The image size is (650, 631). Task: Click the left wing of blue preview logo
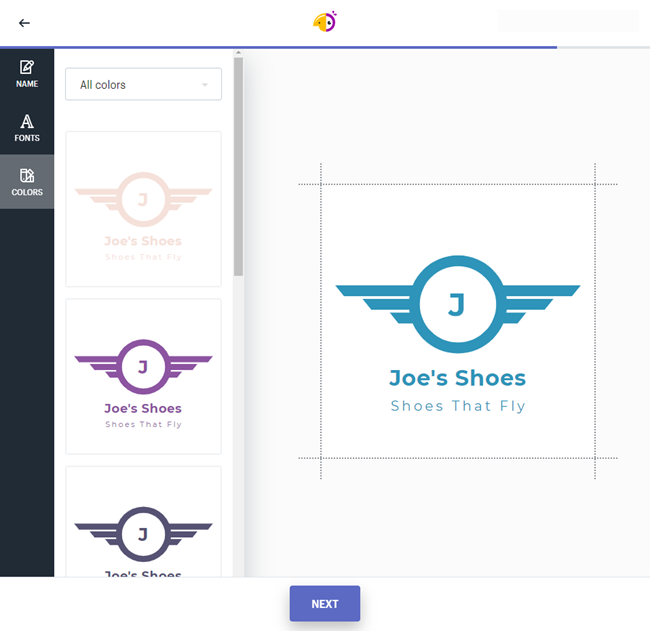[376, 297]
